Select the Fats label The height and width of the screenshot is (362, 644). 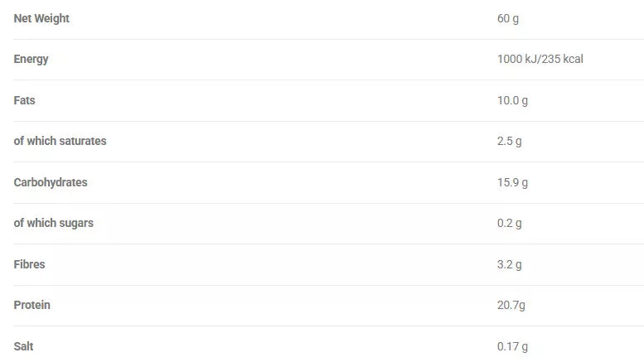[x=25, y=100]
